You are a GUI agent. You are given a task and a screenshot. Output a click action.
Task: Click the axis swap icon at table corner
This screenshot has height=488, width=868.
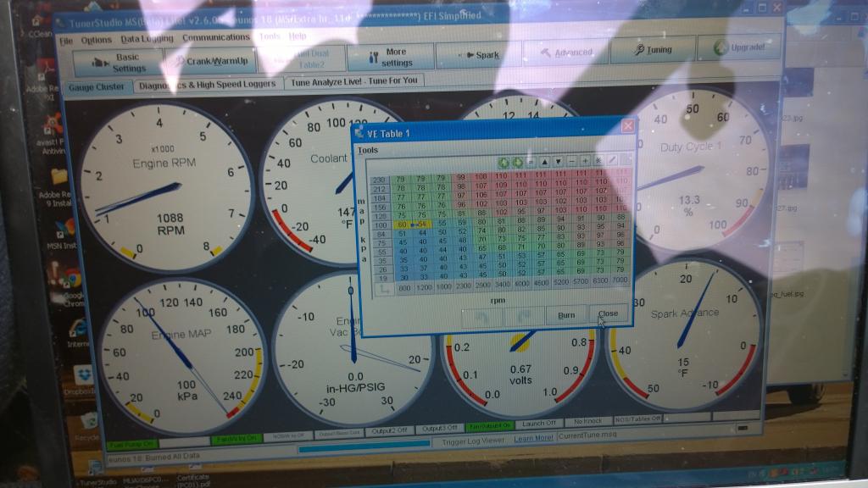pyautogui.click(x=384, y=290)
